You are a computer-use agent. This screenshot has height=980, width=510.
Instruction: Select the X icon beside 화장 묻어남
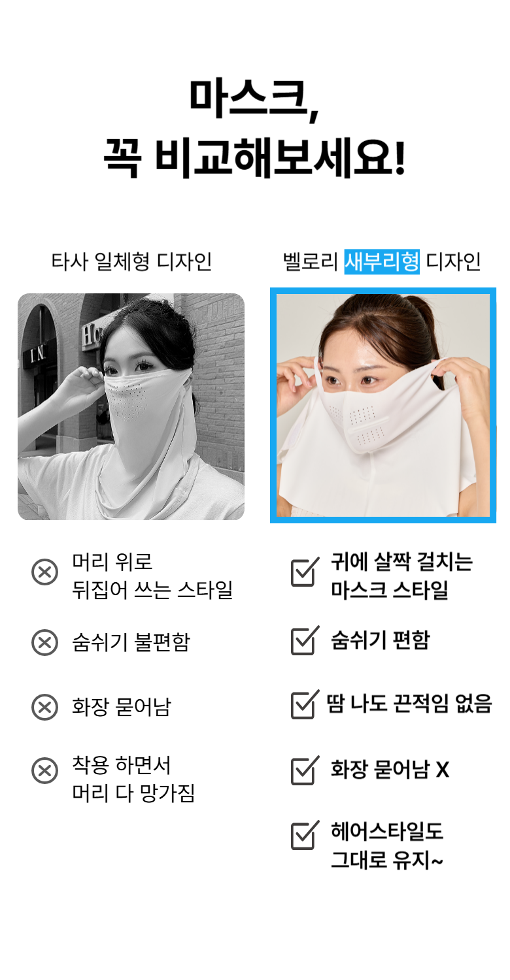click(44, 707)
